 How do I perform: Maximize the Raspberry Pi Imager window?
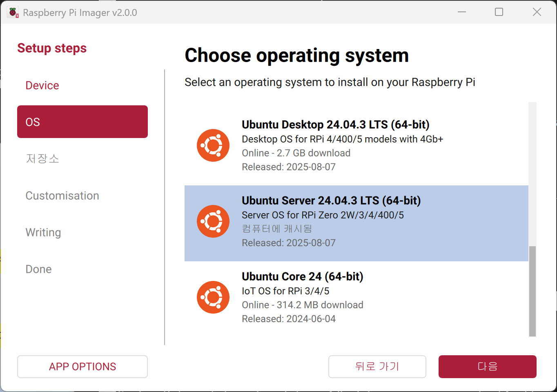coord(499,12)
